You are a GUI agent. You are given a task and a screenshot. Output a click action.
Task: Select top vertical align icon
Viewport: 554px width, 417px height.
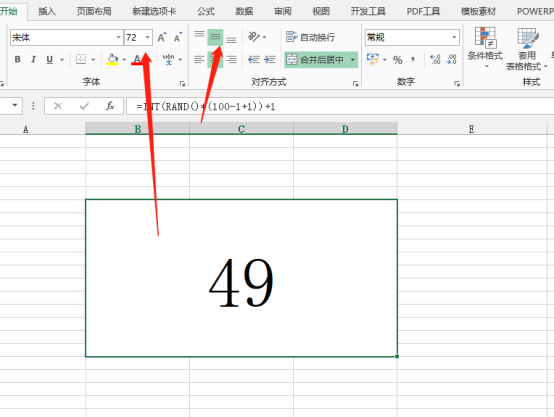click(199, 35)
